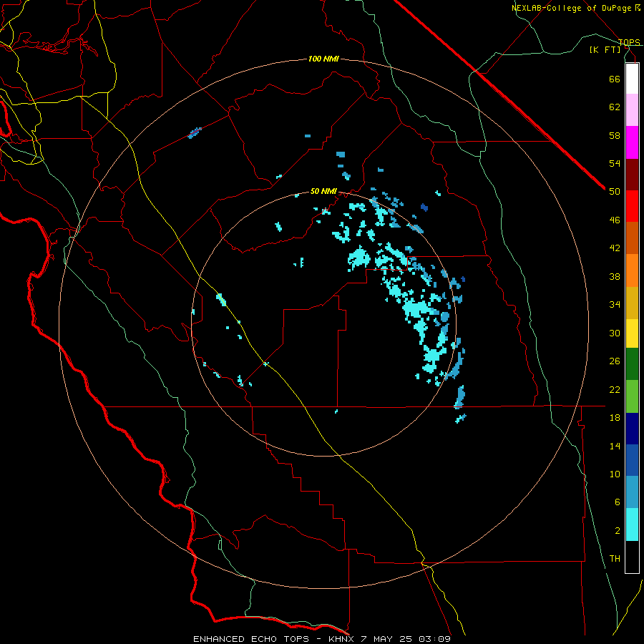
Task: Click the dark green 26 K FT swatch
Action: (632, 364)
